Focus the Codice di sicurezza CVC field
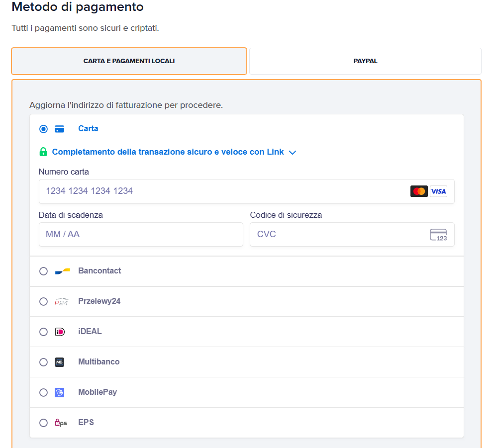This screenshot has height=448, width=496. [352, 234]
